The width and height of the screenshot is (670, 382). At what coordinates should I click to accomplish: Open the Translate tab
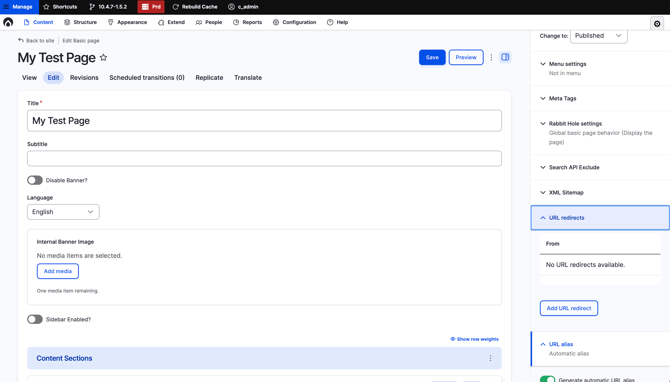(x=248, y=77)
